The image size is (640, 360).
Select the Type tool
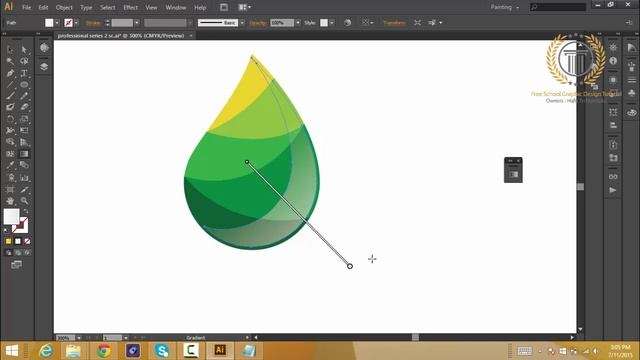click(x=24, y=73)
